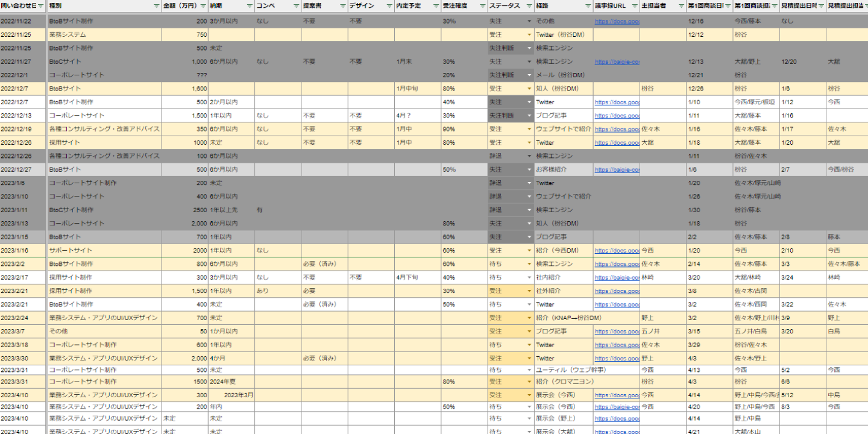Open the filter icon on 経路 column header
868x434 pixels.
coord(588,5)
